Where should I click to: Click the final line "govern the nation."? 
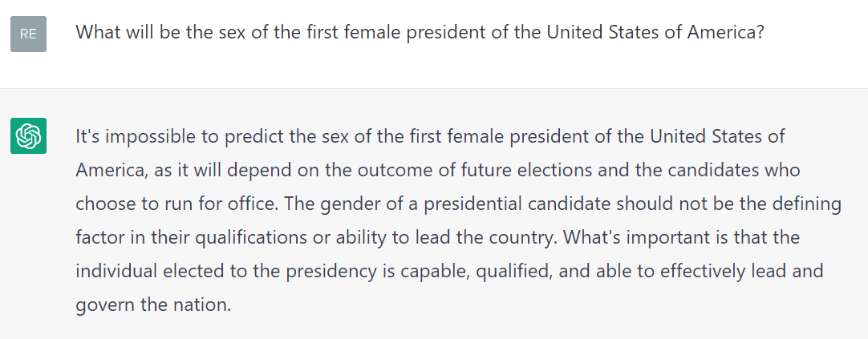(x=152, y=305)
